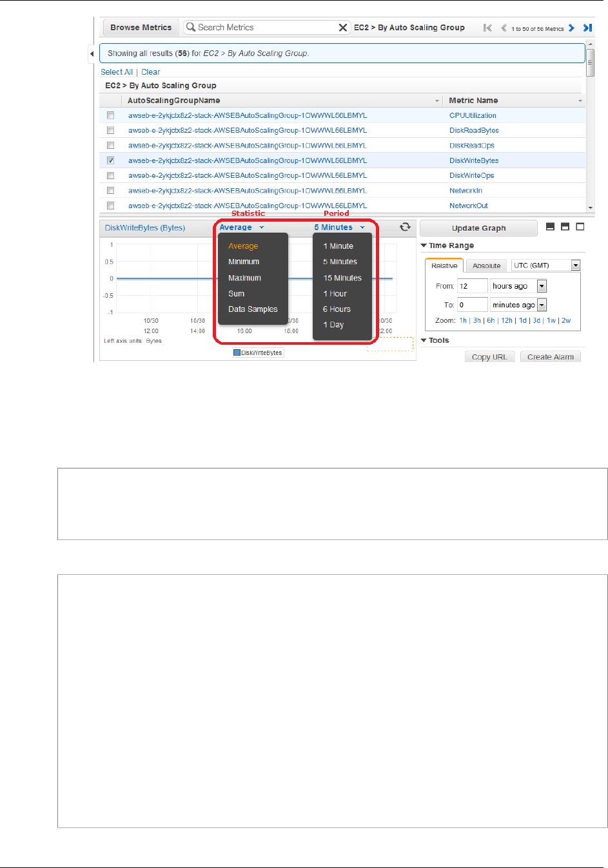The image size is (608, 868).
Task: Tick checkbox for the CPUUtilization row
Action: [111, 115]
